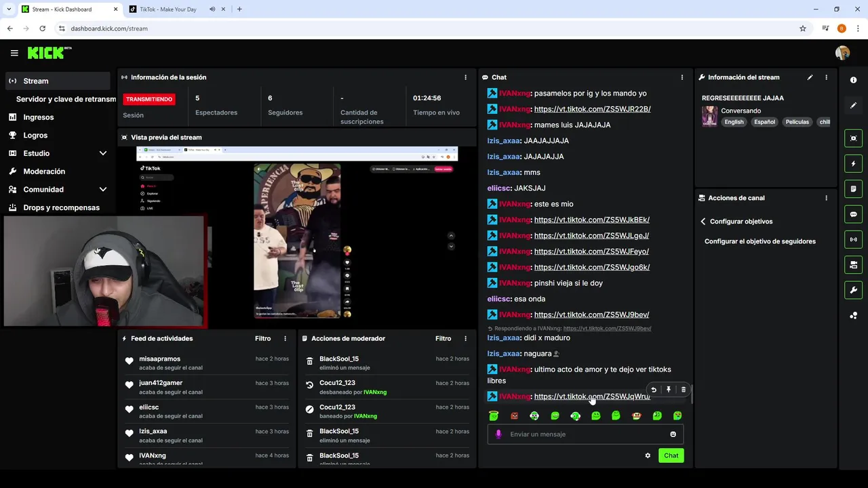The image size is (868, 488).
Task: Open the browser tab search dropdown
Action: click(x=8, y=9)
